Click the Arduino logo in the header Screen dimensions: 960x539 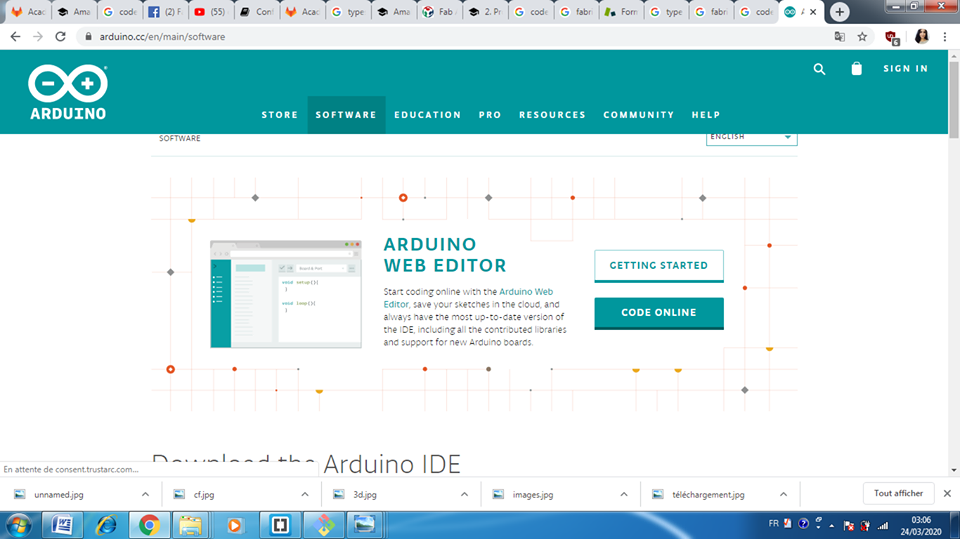click(x=68, y=92)
